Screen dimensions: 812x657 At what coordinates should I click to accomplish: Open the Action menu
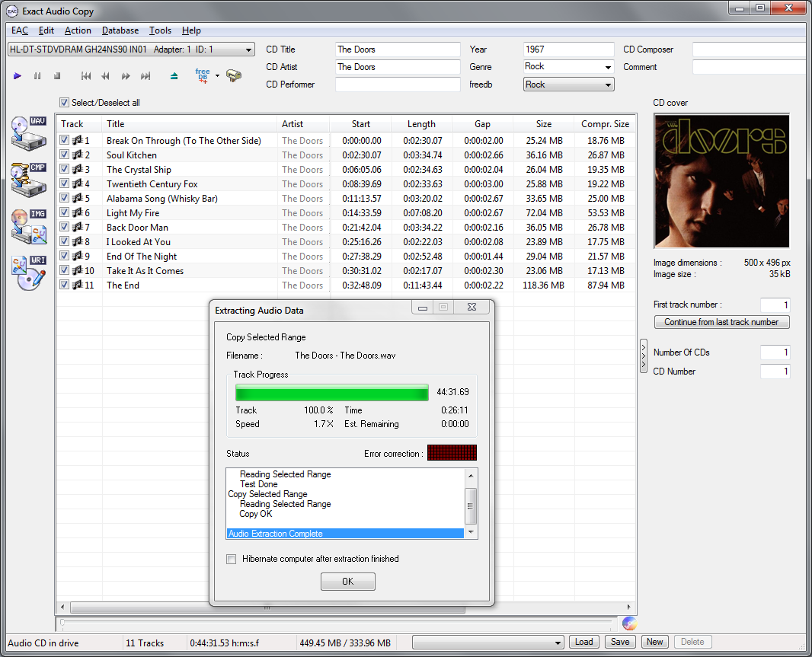coord(78,30)
